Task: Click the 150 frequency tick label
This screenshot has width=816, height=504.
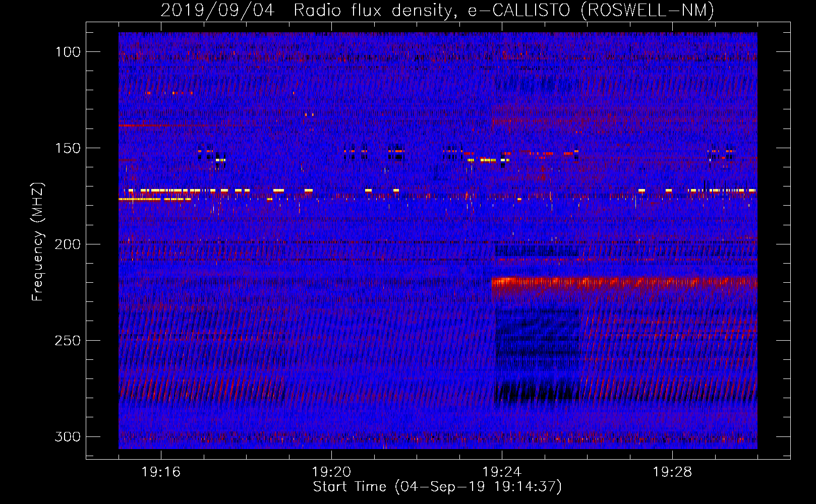Action: tap(68, 148)
